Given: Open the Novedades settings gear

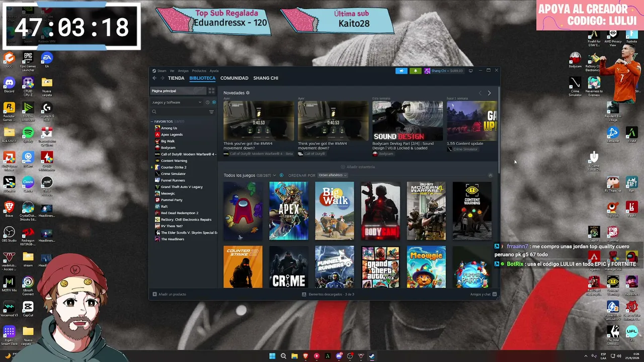Looking at the screenshot, I should pos(248,93).
